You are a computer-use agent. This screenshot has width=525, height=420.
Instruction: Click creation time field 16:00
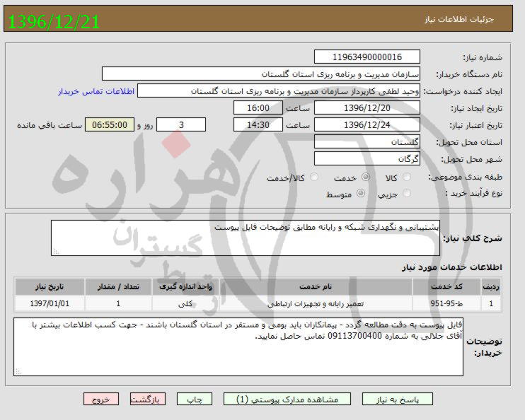tap(258, 107)
